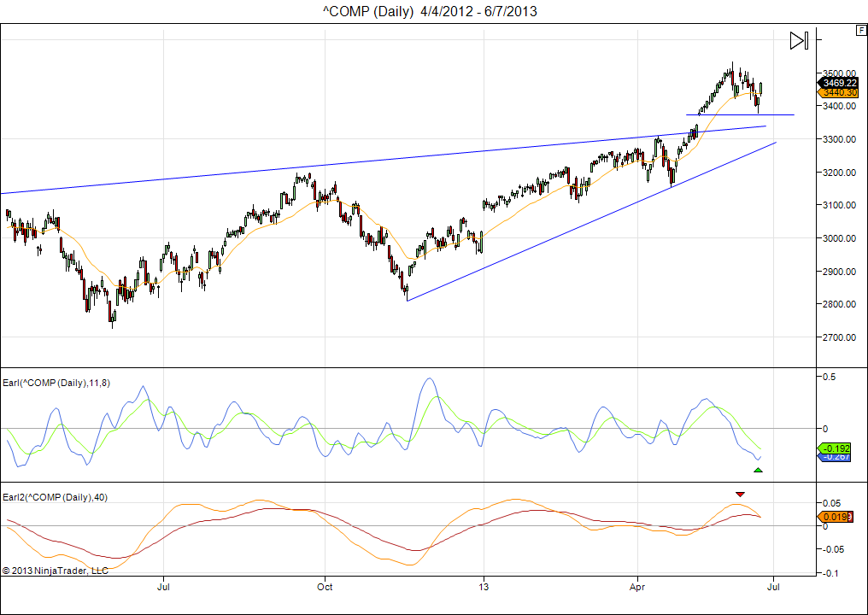The image size is (868, 615).
Task: Click the Apr label on time axis
Action: pyautogui.click(x=637, y=587)
